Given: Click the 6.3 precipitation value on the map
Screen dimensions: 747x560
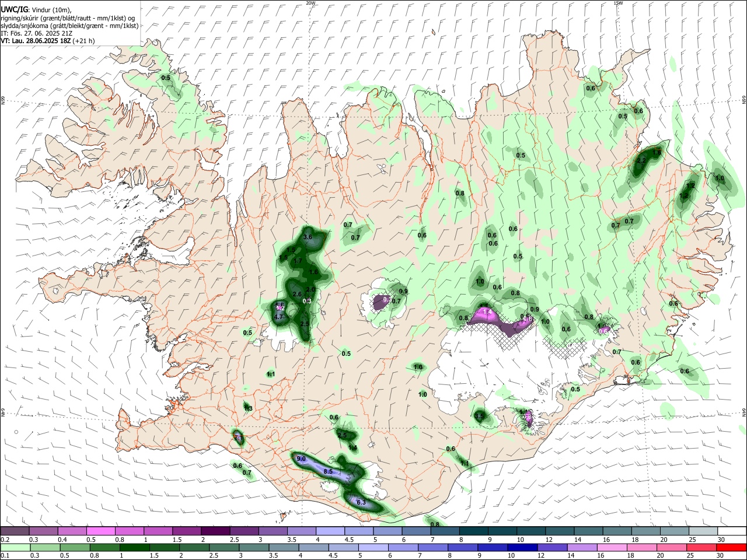Looking at the screenshot, I should [361, 502].
